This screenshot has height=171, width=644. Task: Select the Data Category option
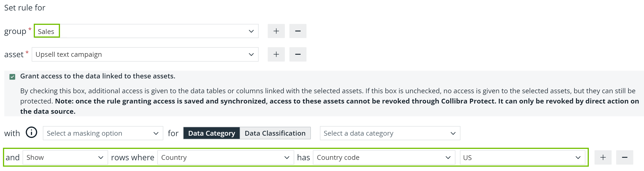[211, 133]
